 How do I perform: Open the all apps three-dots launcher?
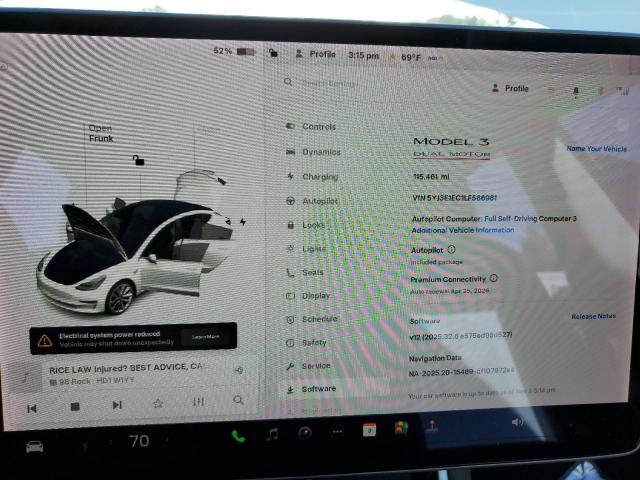point(337,431)
